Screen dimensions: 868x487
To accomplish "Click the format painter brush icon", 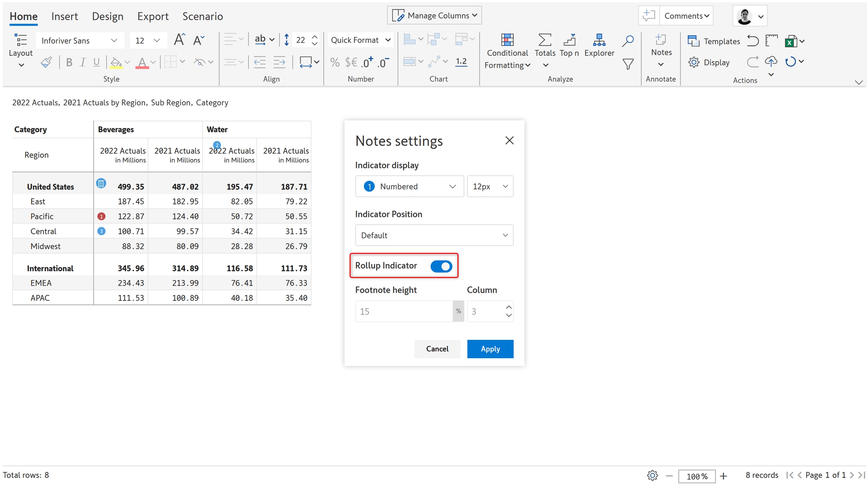I will click(x=46, y=62).
